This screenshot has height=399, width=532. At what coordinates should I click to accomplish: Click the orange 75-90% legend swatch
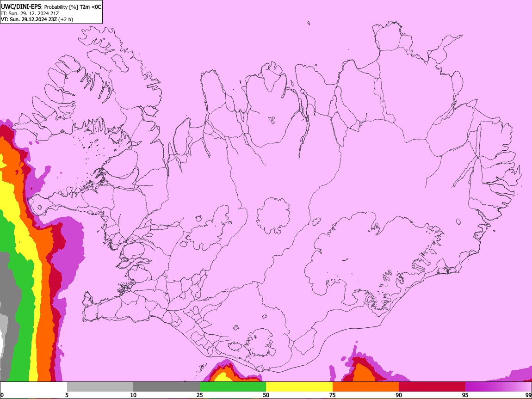coord(366,387)
